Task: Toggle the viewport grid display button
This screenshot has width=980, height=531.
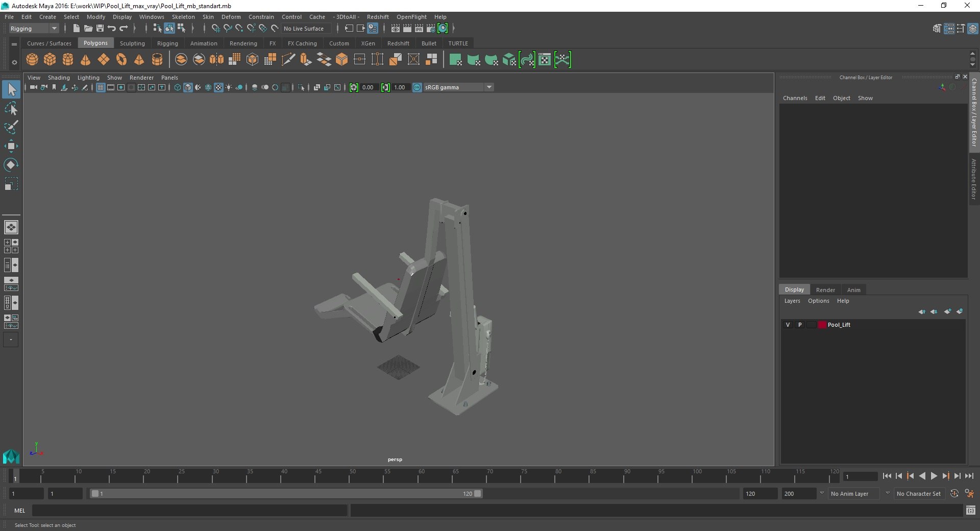Action: coord(101,87)
